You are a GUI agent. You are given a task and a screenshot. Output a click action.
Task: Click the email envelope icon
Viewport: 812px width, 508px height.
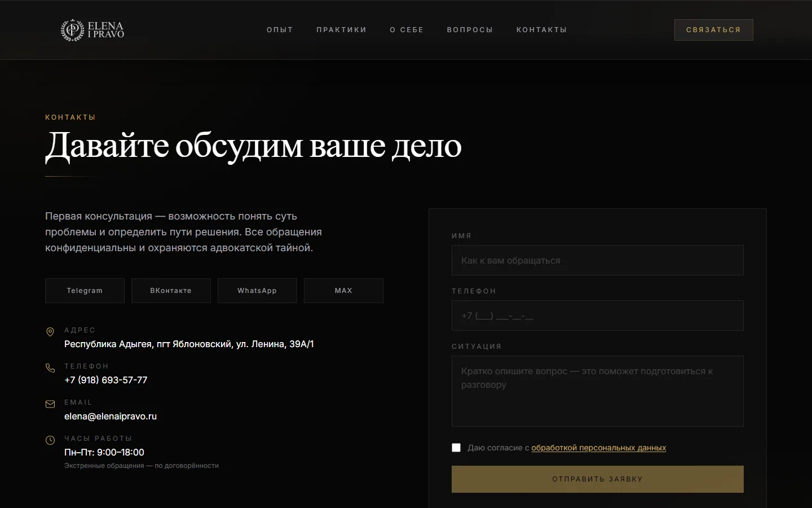50,404
